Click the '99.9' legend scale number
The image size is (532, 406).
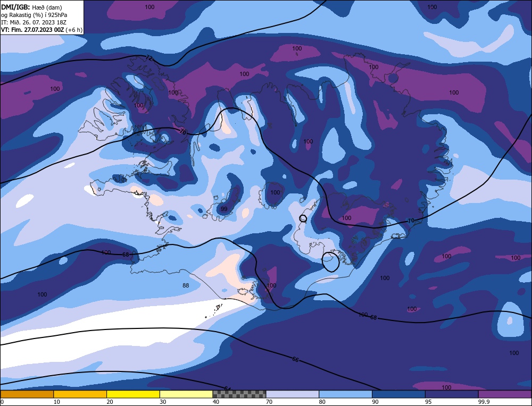pyautogui.click(x=483, y=402)
